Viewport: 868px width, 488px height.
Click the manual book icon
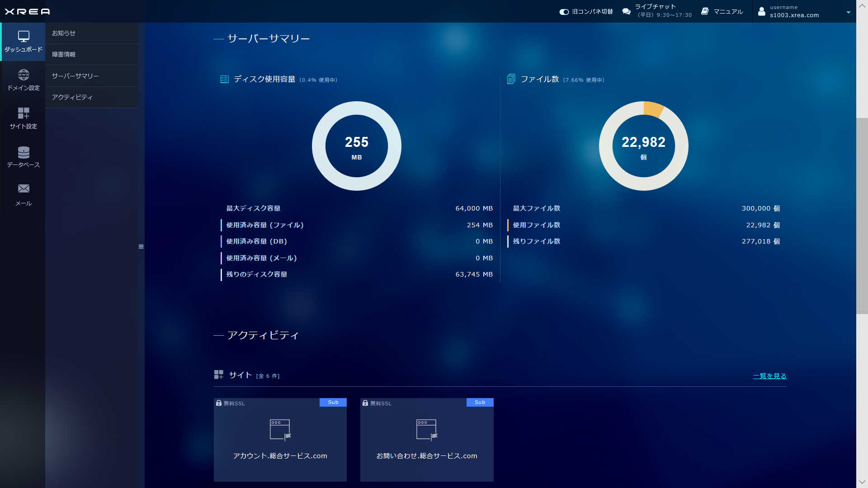[x=705, y=11]
